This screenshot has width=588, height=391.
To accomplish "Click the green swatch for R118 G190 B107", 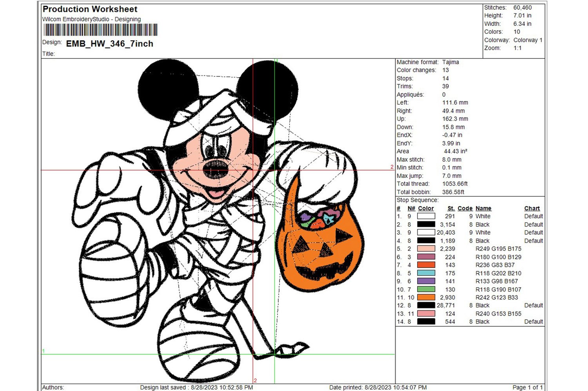I will click(x=426, y=289).
